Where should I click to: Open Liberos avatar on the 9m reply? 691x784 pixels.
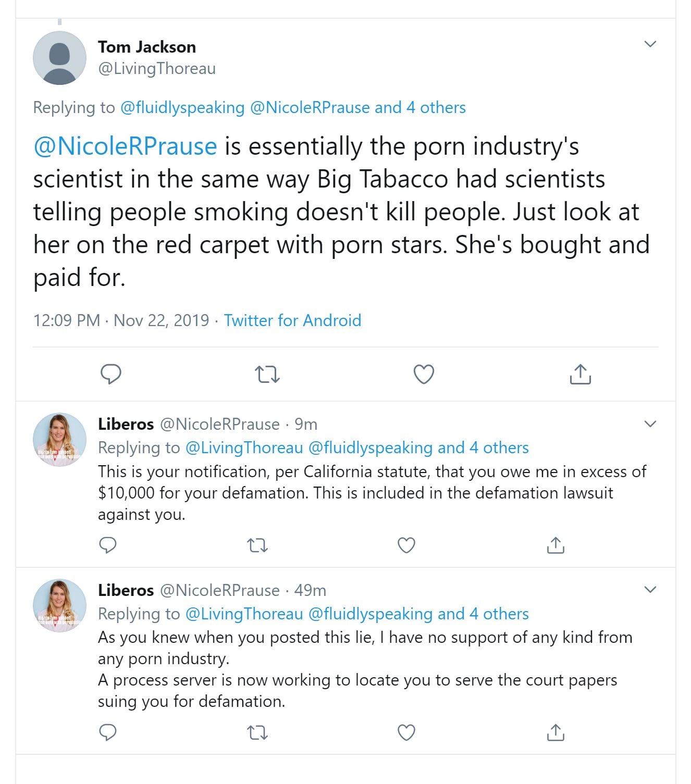tap(59, 439)
